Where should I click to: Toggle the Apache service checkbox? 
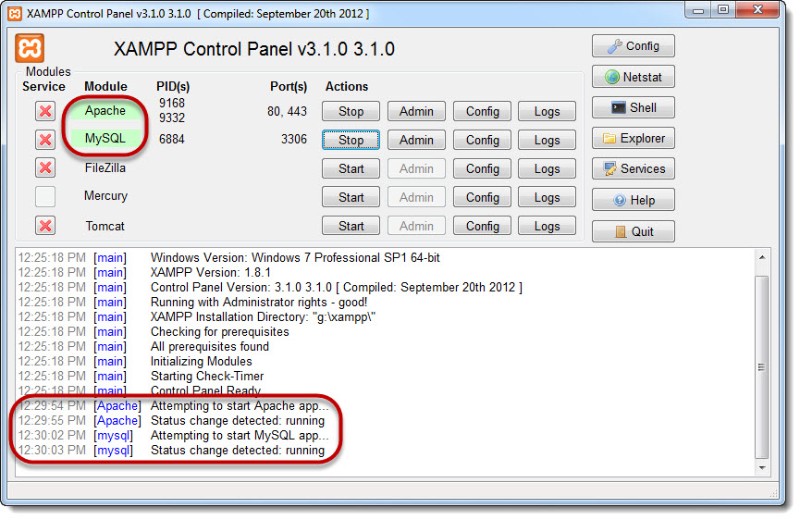tap(45, 111)
